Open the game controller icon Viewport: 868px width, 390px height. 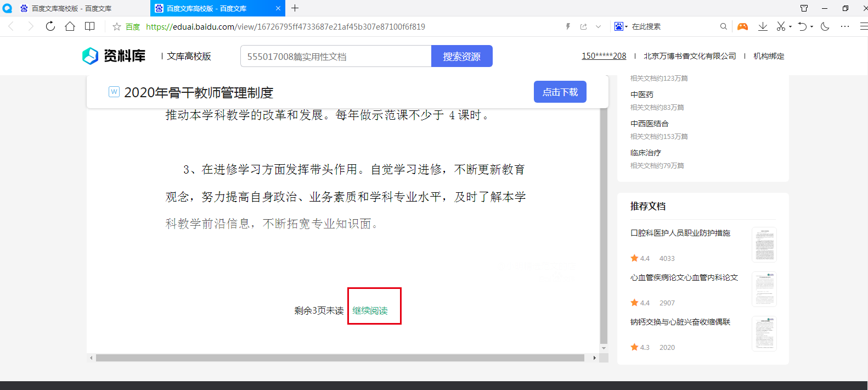click(742, 26)
